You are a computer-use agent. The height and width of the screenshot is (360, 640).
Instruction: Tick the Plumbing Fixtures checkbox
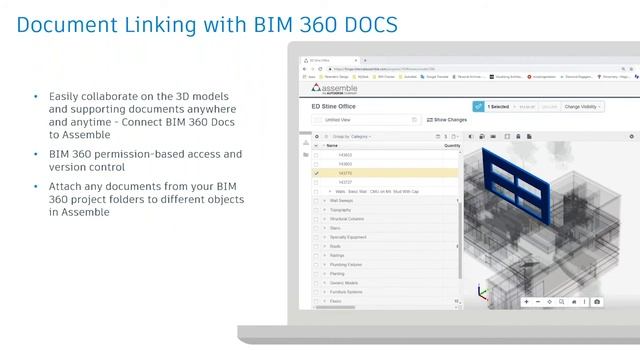tap(316, 265)
